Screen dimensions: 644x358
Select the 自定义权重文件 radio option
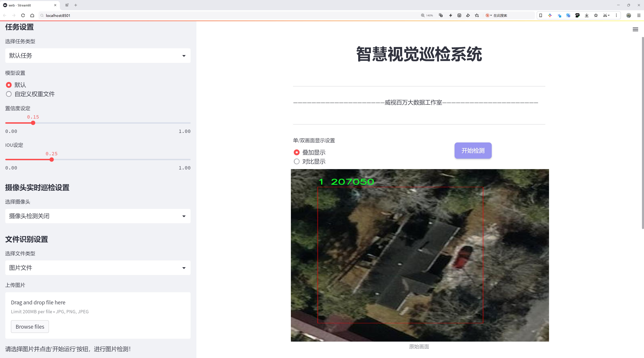click(9, 94)
